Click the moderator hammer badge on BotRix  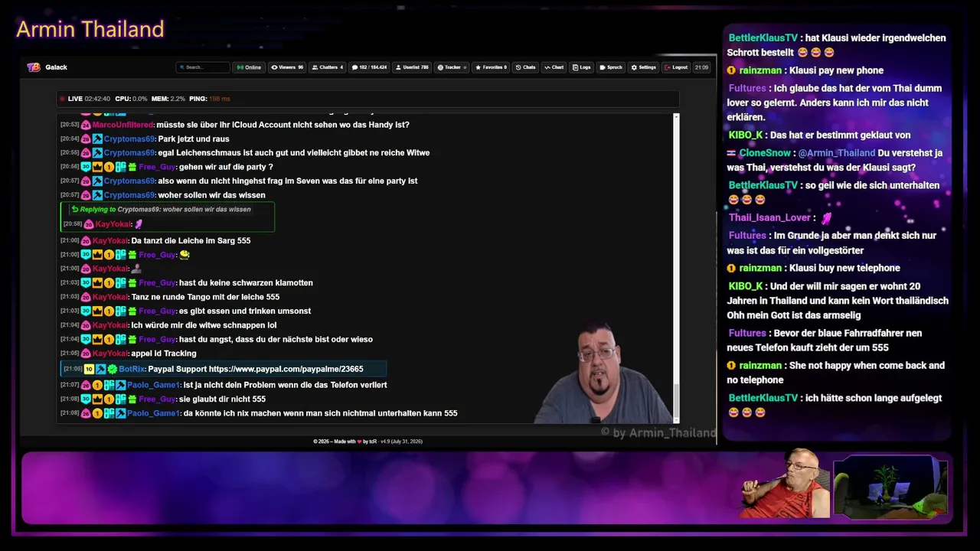[x=100, y=369]
